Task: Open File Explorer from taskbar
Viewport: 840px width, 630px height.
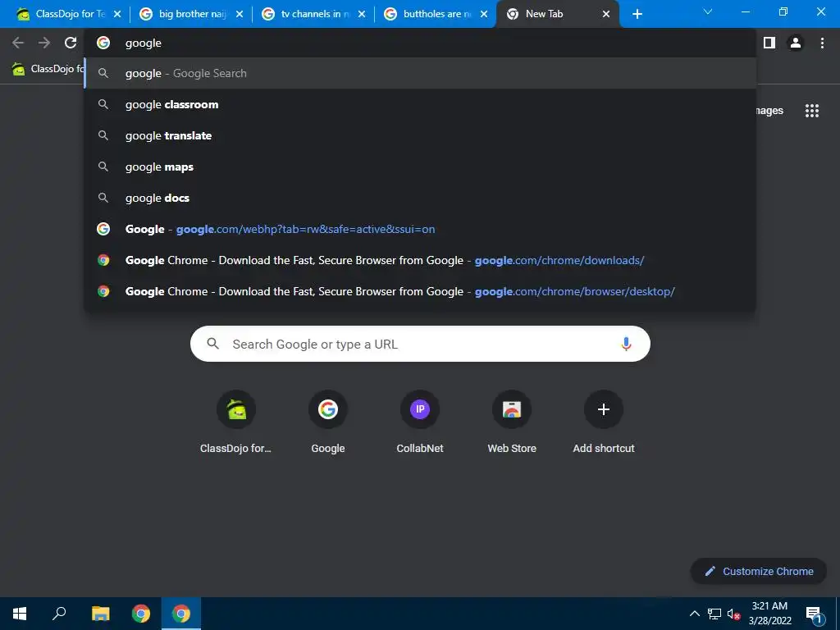Action: coord(100,614)
